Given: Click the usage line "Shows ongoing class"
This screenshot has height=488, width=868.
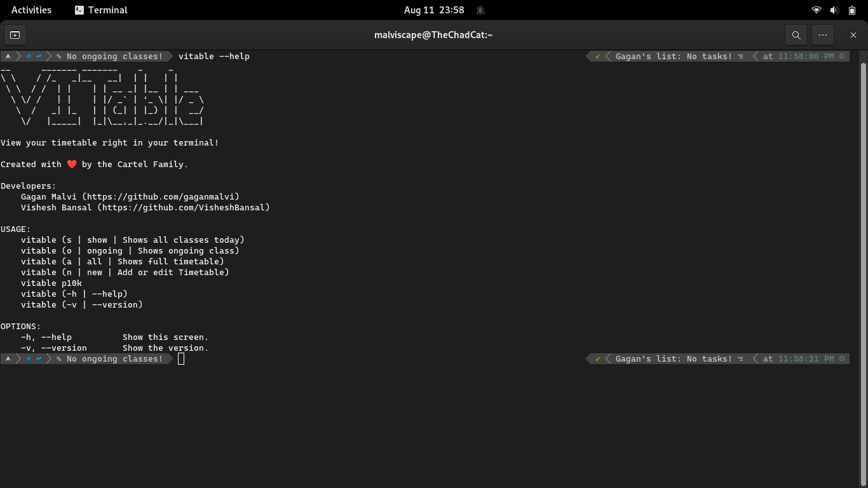Looking at the screenshot, I should (130, 251).
